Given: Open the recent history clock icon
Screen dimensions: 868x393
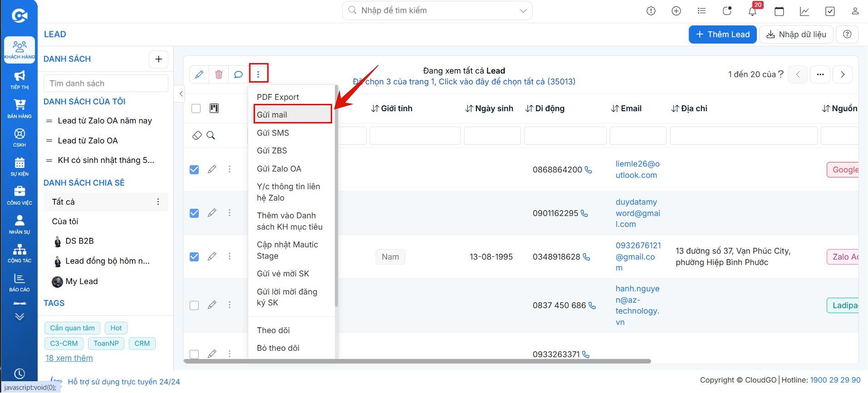Looking at the screenshot, I should [20, 373].
